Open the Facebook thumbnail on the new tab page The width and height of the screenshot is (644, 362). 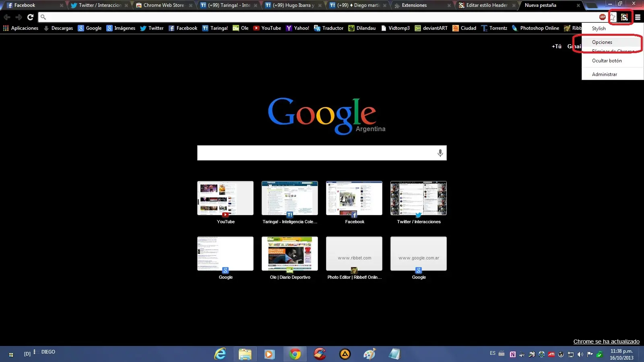[354, 198]
